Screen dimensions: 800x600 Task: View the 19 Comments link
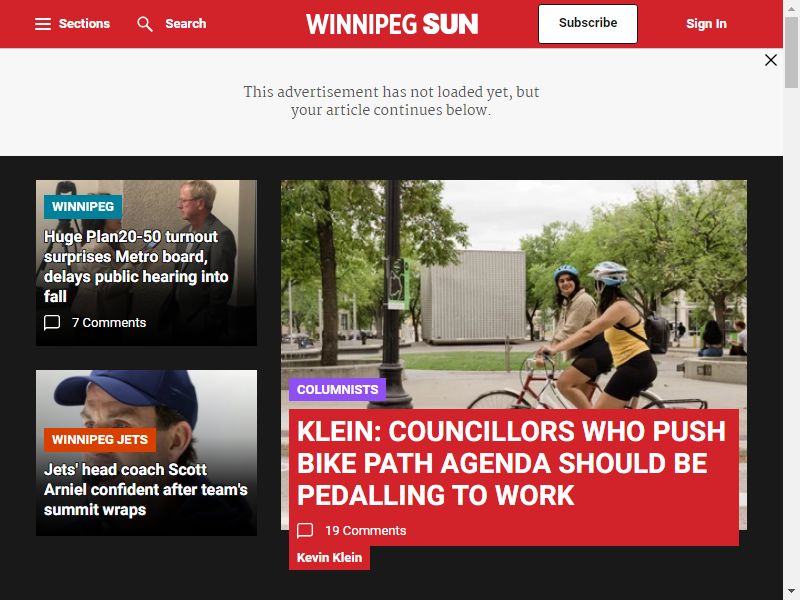pyautogui.click(x=366, y=531)
